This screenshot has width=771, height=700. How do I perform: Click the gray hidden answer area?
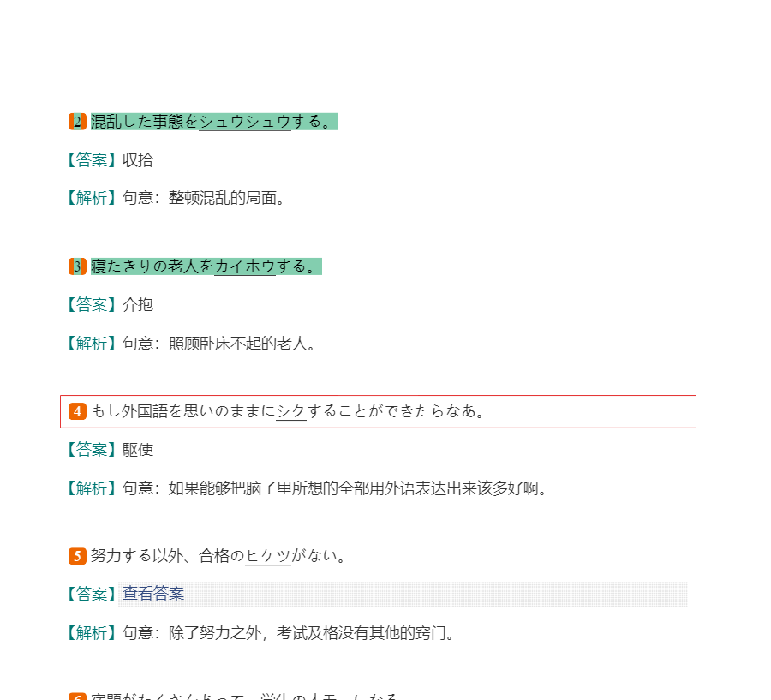click(x=403, y=595)
